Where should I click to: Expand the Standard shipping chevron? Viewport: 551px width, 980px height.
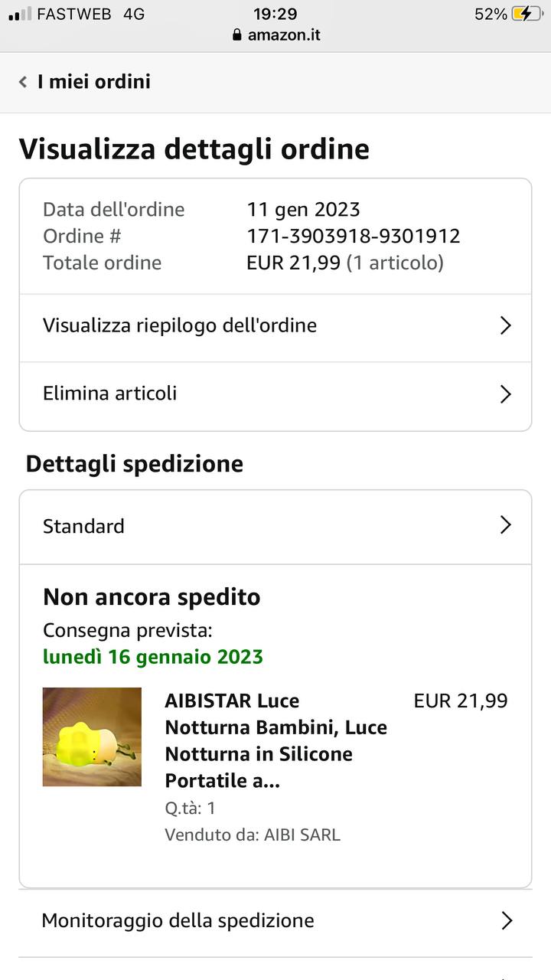505,525
